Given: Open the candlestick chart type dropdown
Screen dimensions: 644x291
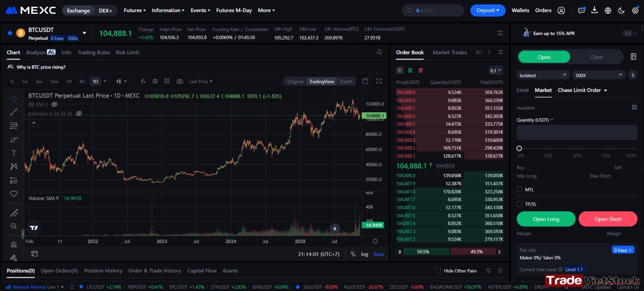Looking at the screenshot, I should tap(121, 81).
